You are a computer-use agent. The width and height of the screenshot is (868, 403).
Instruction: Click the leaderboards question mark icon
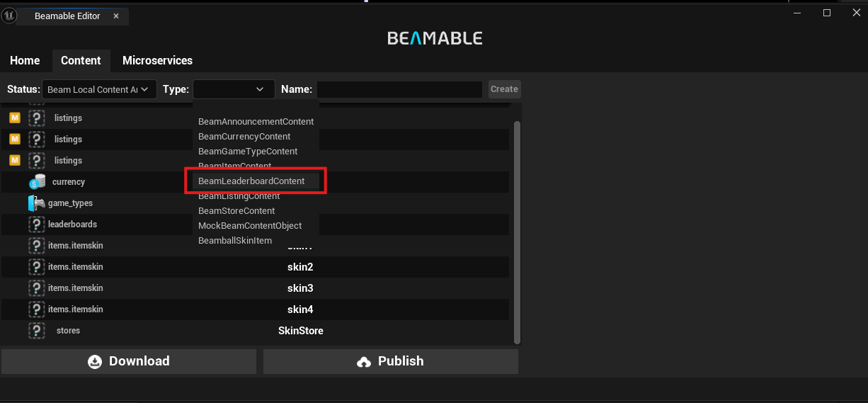click(37, 225)
